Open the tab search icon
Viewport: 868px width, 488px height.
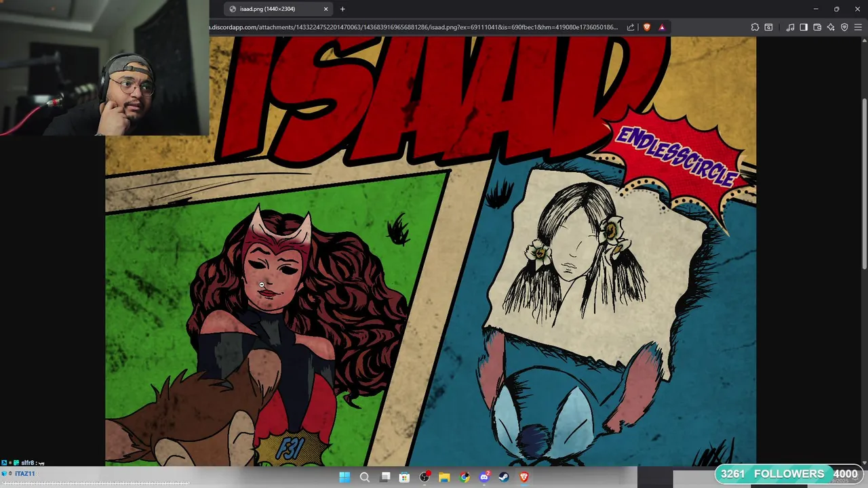(x=768, y=27)
